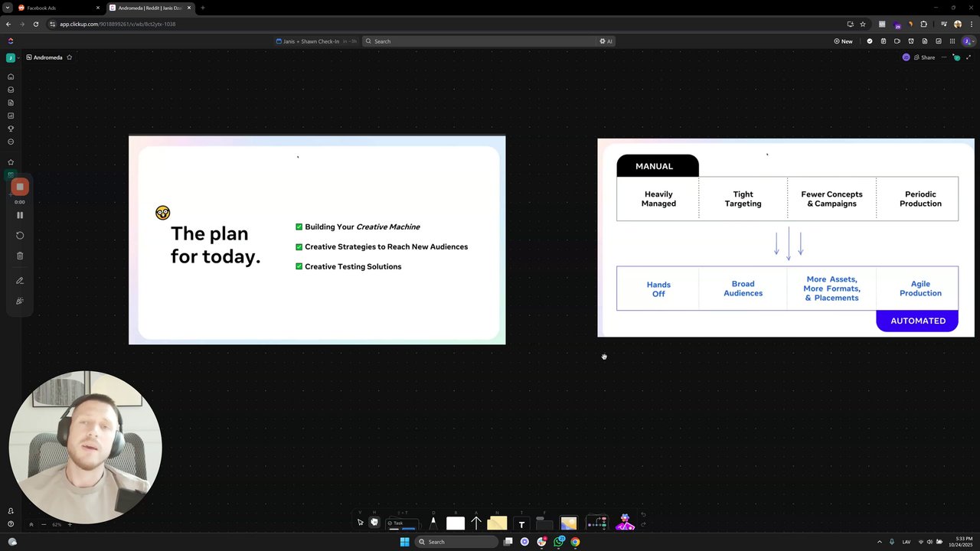Open the dashboard chart icon in top bar
Image resolution: width=980 pixels, height=551 pixels.
[x=939, y=41]
